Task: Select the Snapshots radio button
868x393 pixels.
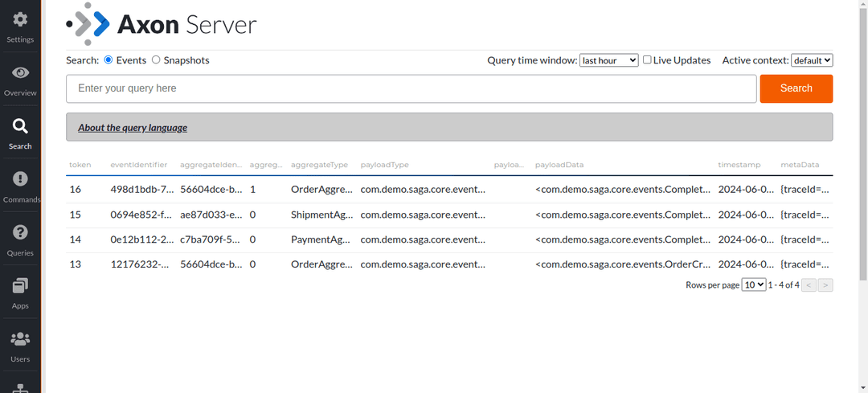Action: coord(156,60)
